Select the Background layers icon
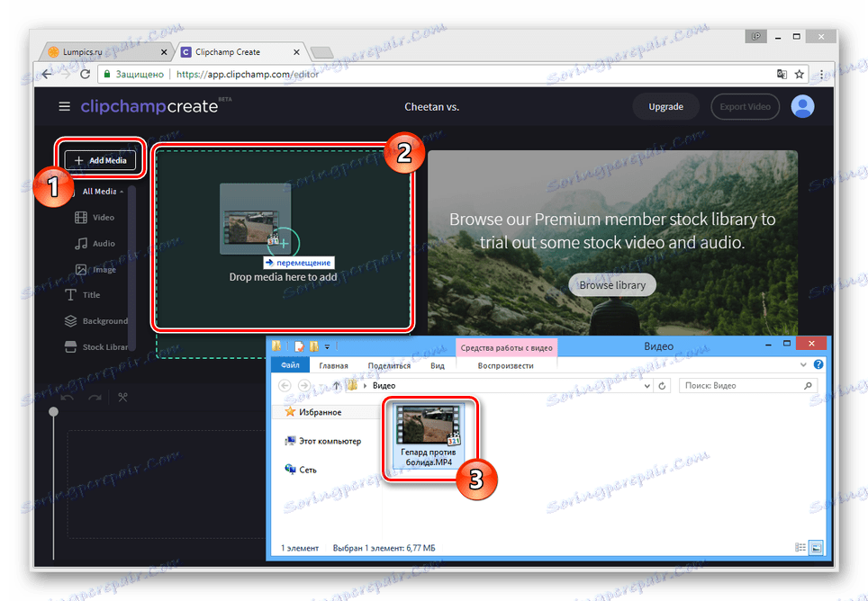 pyautogui.click(x=70, y=320)
